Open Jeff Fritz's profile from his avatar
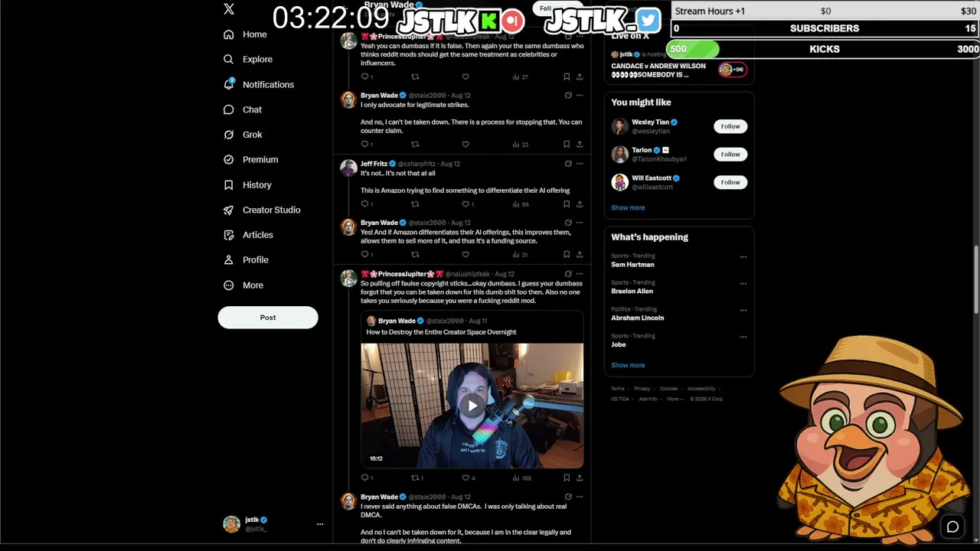The height and width of the screenshot is (551, 980). [348, 168]
